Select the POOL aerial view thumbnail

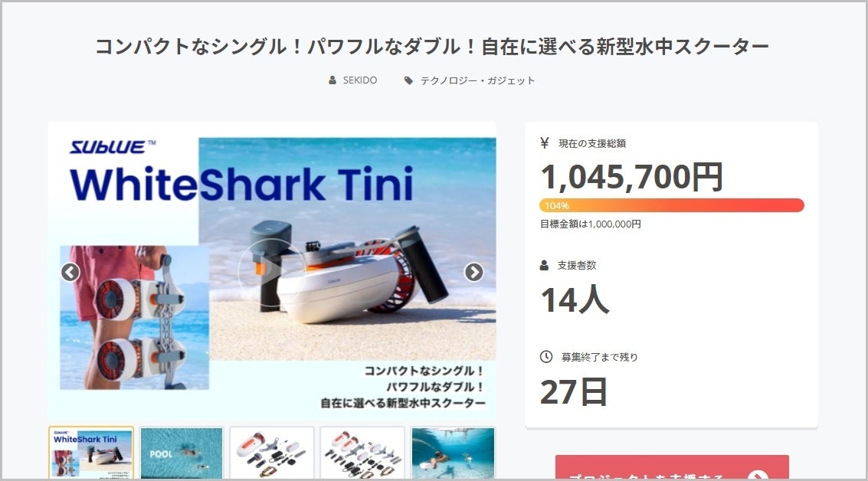(182, 453)
